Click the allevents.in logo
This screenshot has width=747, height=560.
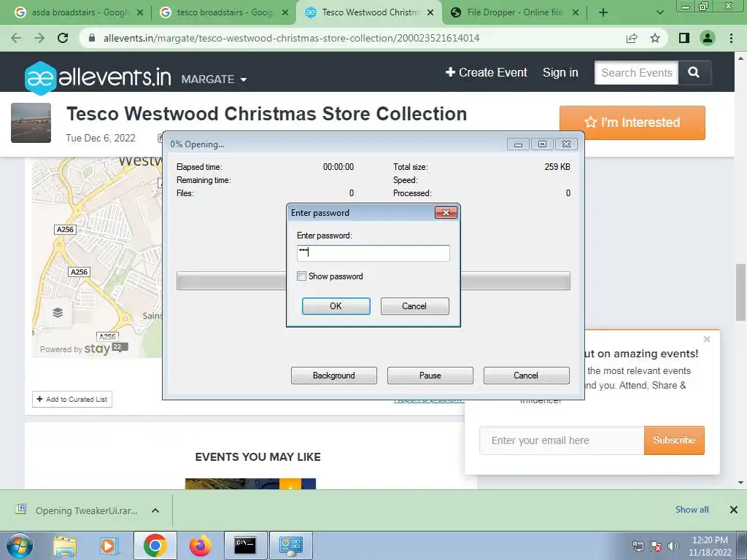click(98, 77)
